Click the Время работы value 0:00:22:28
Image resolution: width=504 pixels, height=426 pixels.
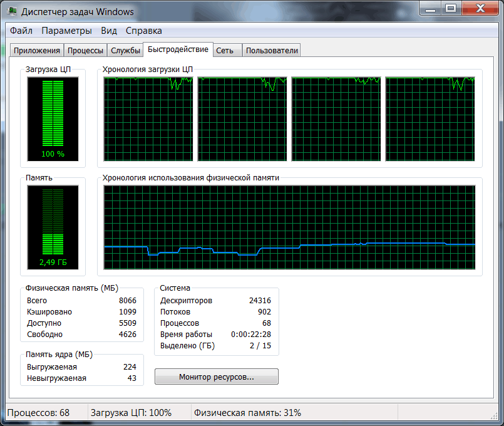click(251, 335)
